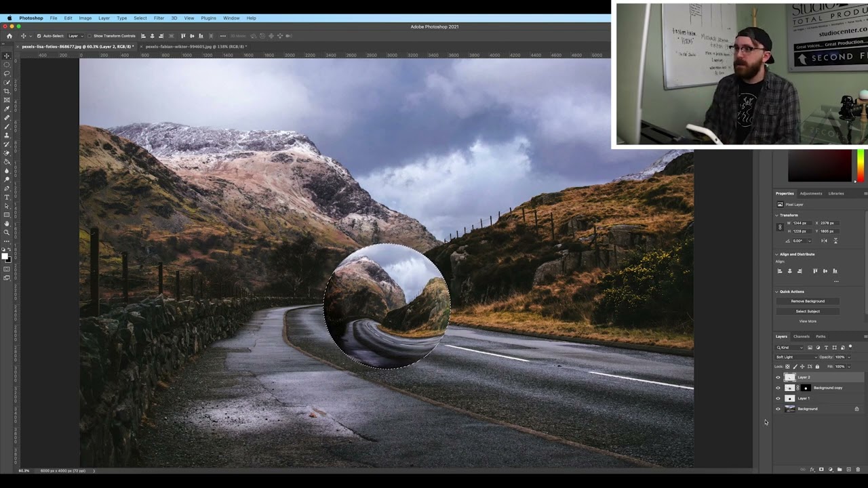Open the Apple menu
This screenshot has height=488, width=868.
[9, 18]
